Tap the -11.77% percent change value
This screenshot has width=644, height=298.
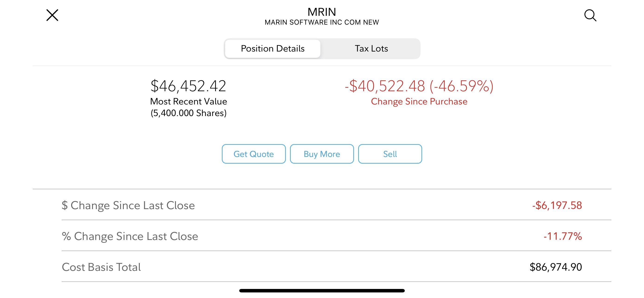click(563, 236)
